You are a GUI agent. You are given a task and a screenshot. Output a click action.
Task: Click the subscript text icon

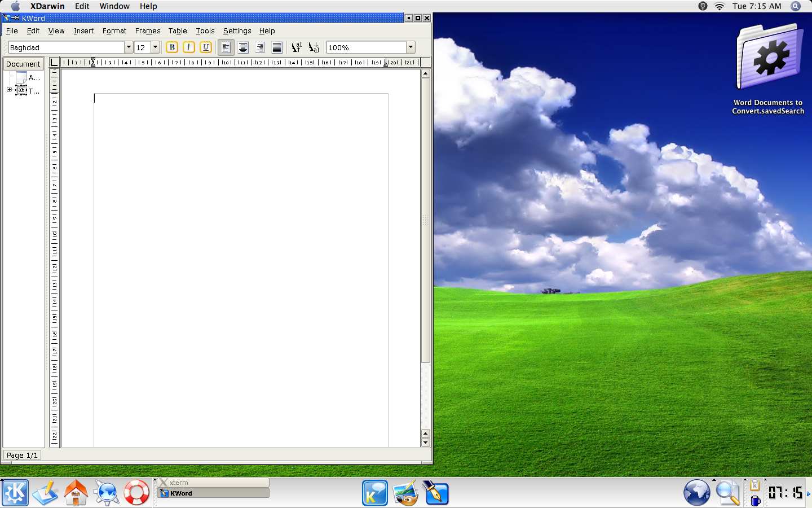click(x=314, y=47)
